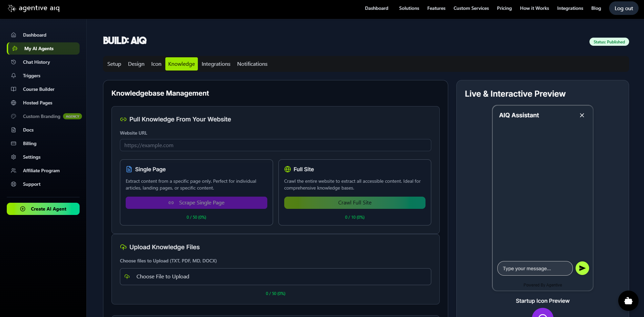Click the Triggers bell icon

[x=14, y=76]
